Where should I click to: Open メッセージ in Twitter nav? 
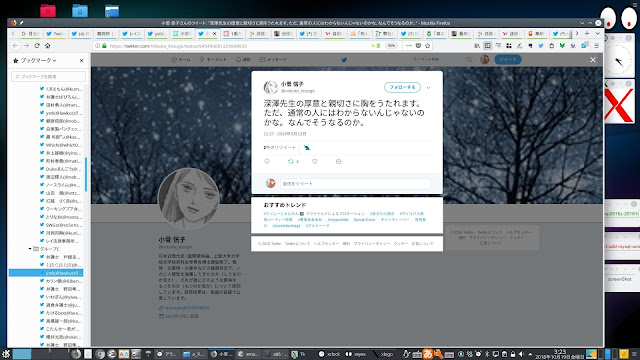pos(273,60)
